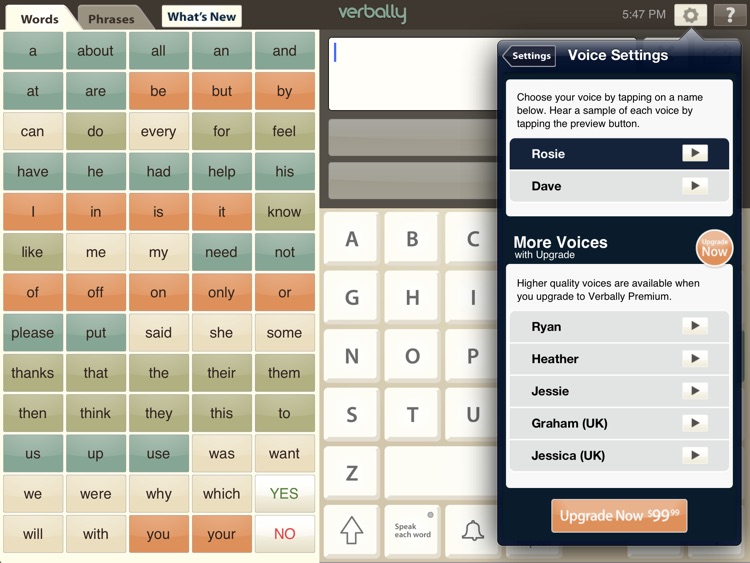Play the Dave voice preview

695,186
